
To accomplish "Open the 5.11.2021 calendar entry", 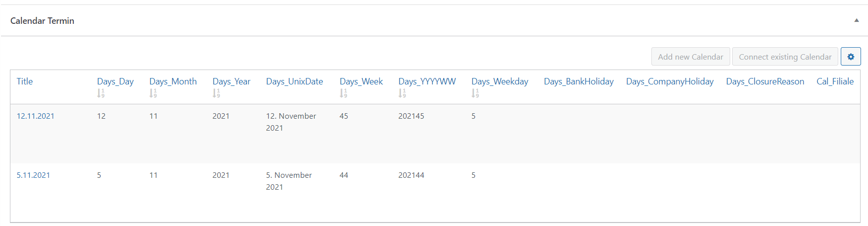I will (x=33, y=175).
